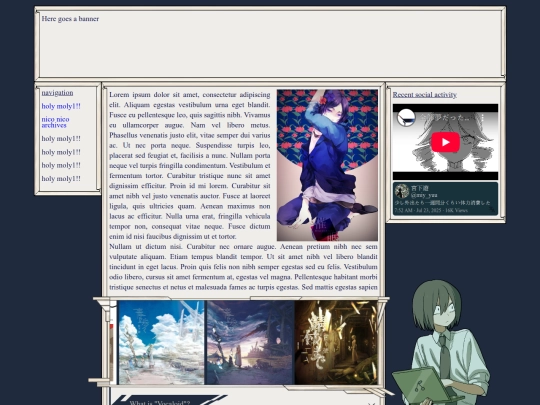Click the "Lorem ipsum dolor sit amet" paragraph
Screen dimensions: 540x405
coord(190,165)
